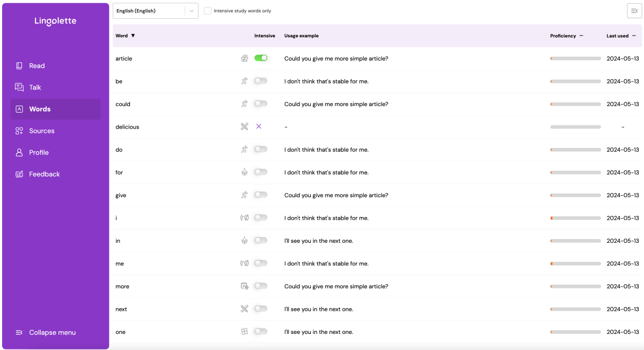
Task: Click the proficiency bar for 'give'
Action: coord(575,195)
